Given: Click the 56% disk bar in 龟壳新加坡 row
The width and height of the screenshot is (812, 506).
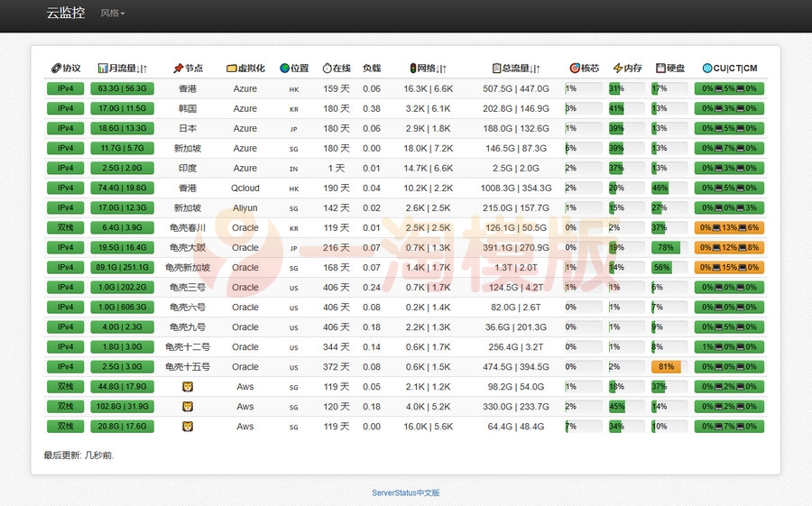Looking at the screenshot, I should coord(662,267).
